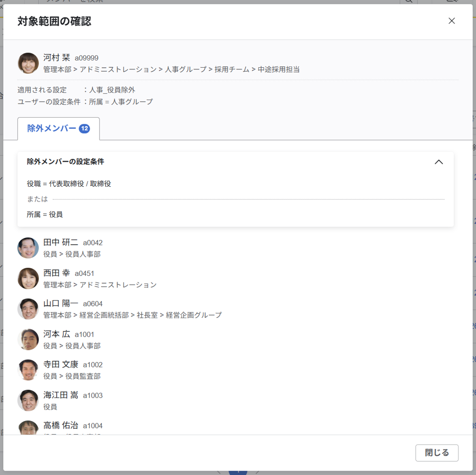This screenshot has width=476, height=475.
Task: Click the name 山口 陽一 in list
Action: coord(61,303)
